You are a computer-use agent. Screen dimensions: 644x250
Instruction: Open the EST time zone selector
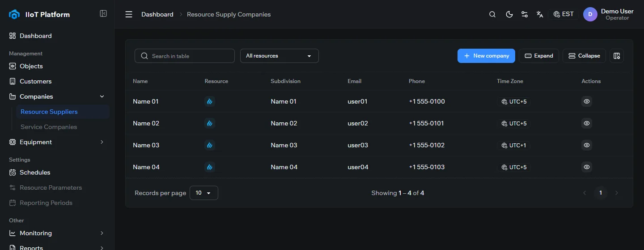pyautogui.click(x=563, y=14)
